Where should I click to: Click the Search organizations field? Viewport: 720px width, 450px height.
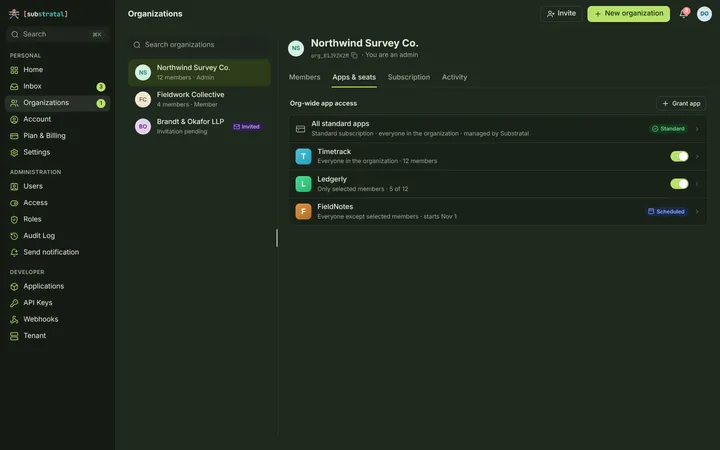click(199, 45)
